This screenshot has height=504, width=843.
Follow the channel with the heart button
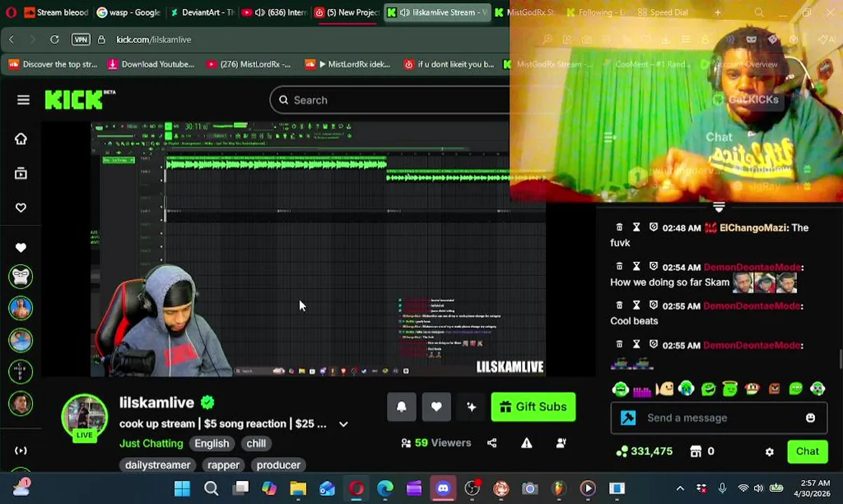coord(436,407)
